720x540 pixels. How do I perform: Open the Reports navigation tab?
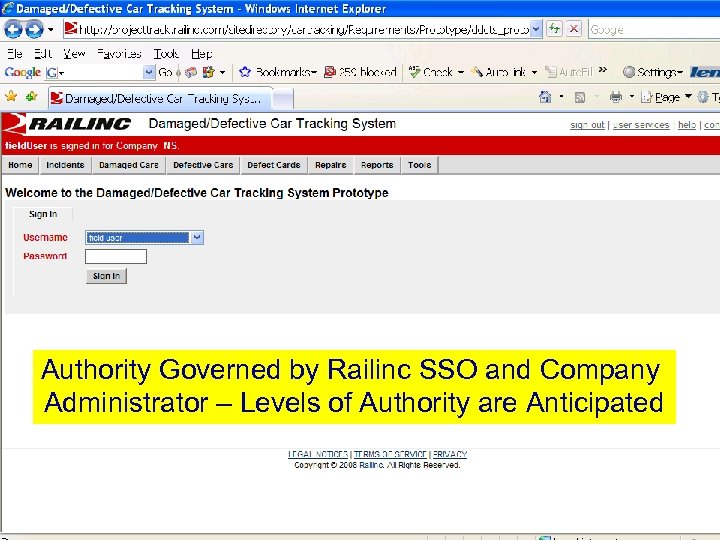[x=377, y=165]
